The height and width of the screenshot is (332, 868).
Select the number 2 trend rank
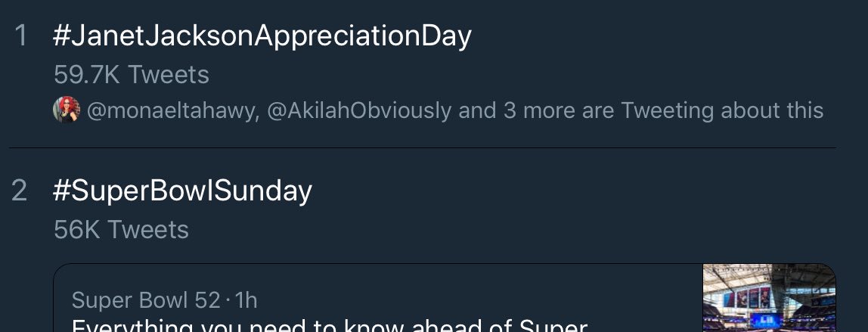pos(20,191)
